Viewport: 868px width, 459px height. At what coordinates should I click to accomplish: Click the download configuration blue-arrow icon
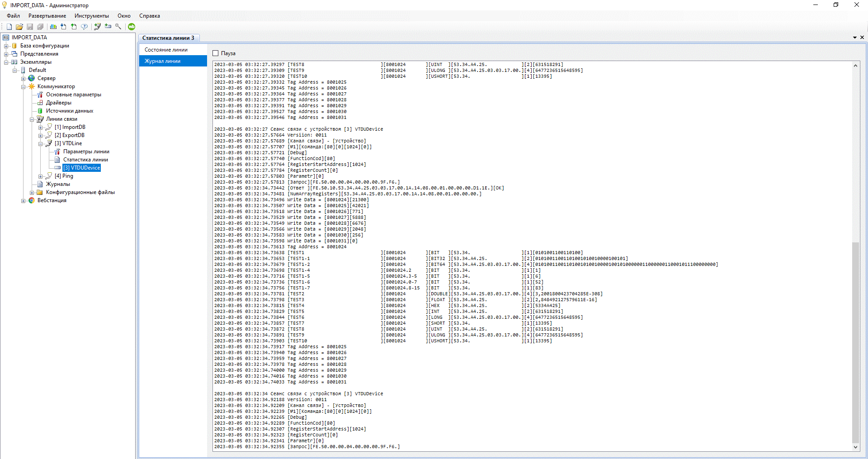[64, 27]
